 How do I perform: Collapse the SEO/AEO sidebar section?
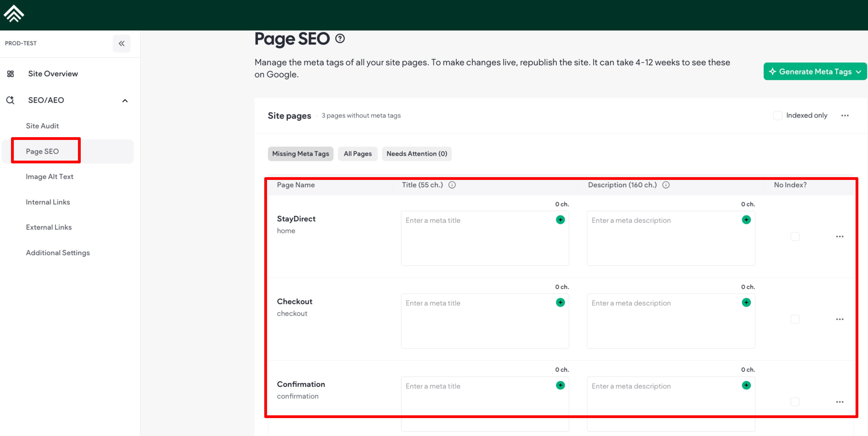125,101
